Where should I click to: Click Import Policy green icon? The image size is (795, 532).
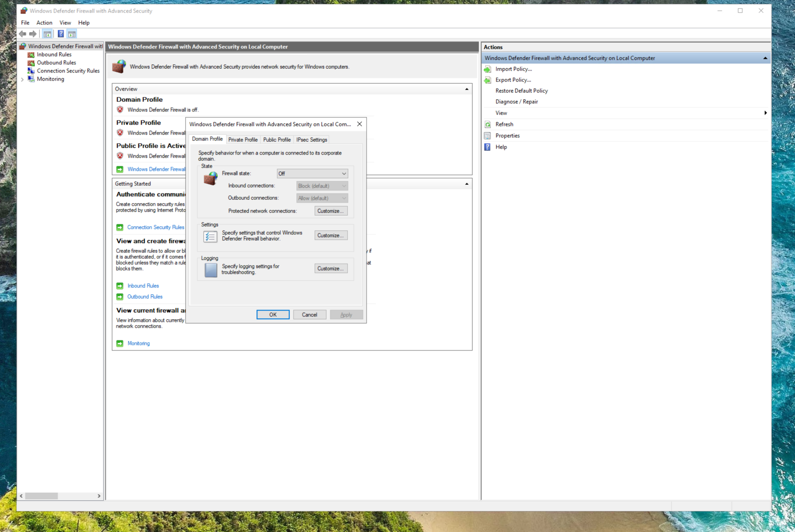tap(488, 69)
